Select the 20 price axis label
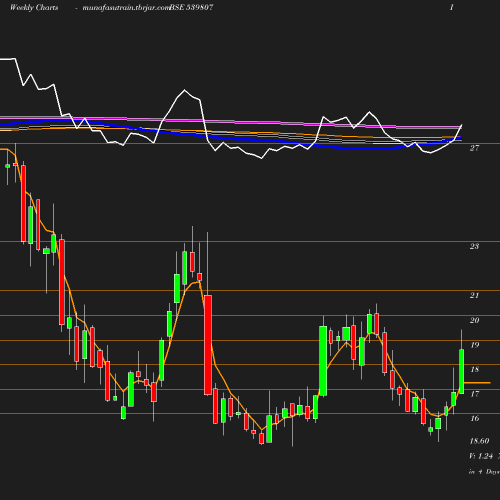Viewport: 500px width, 500px height. (474, 320)
